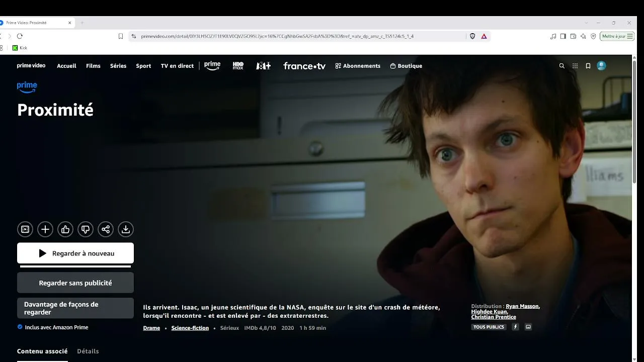Click Regarder à nouveau play button
Image resolution: width=644 pixels, height=362 pixels.
click(x=75, y=253)
